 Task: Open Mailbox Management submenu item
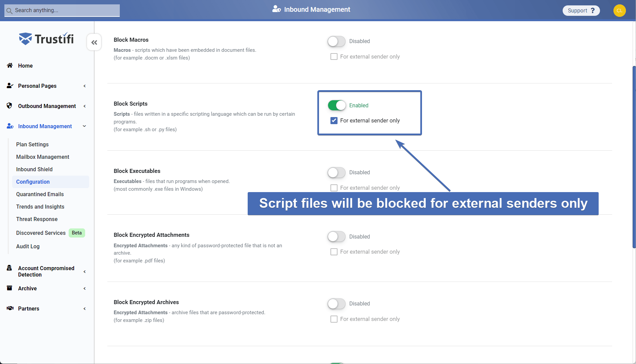point(43,157)
